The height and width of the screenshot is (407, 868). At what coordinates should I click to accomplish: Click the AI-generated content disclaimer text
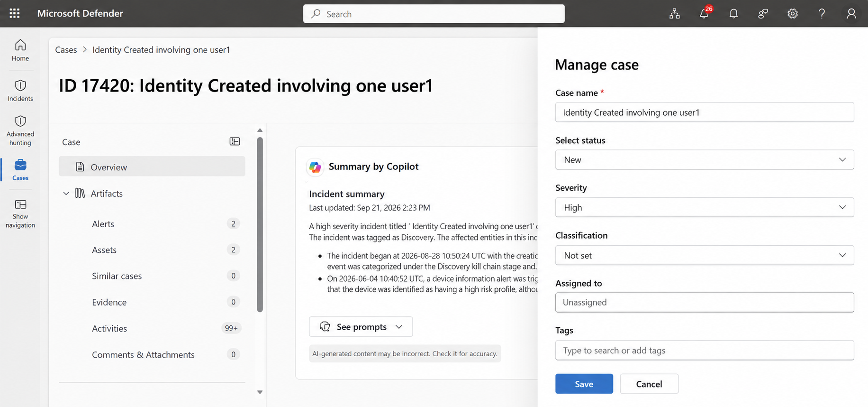point(405,353)
